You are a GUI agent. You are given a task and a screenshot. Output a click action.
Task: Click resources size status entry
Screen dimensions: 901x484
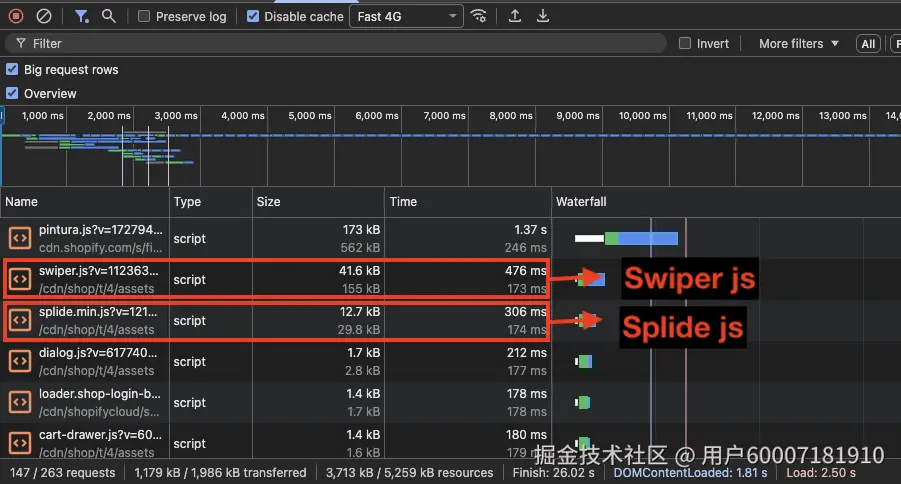pos(409,473)
